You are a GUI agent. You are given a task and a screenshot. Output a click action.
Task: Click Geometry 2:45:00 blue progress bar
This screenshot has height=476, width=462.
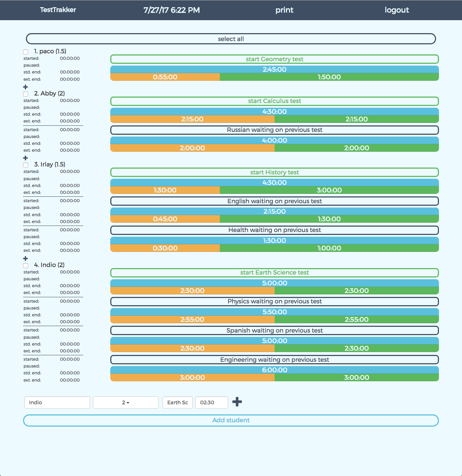coord(274,70)
